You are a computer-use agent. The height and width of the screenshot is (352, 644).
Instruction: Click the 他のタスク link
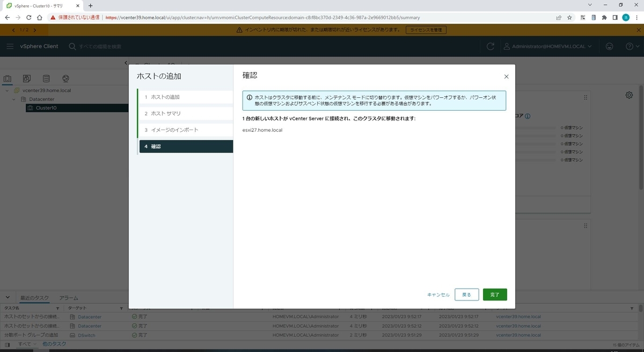coord(54,344)
